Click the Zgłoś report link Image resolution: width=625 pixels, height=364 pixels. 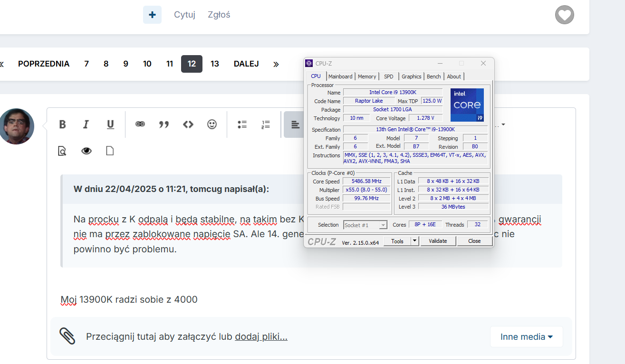click(x=219, y=15)
